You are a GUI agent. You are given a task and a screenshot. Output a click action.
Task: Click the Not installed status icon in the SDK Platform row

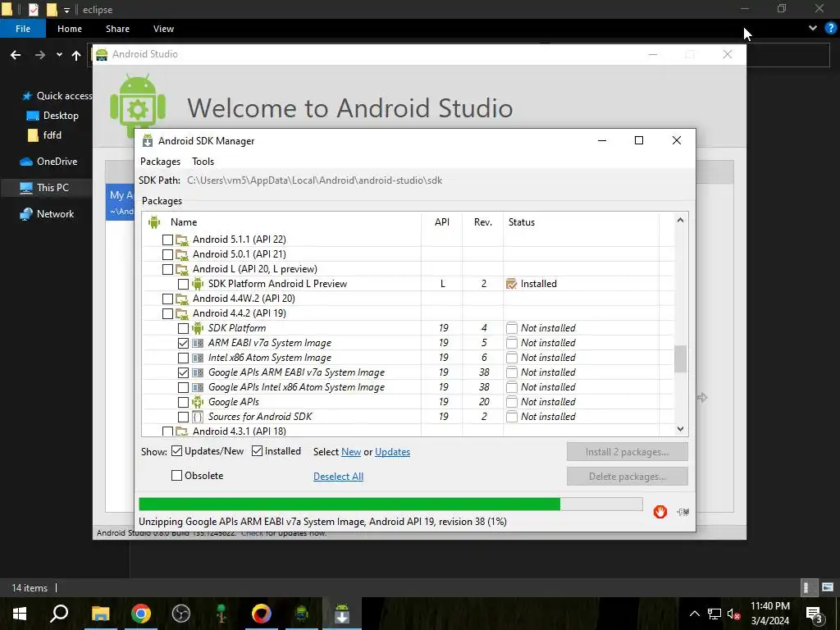coord(512,328)
